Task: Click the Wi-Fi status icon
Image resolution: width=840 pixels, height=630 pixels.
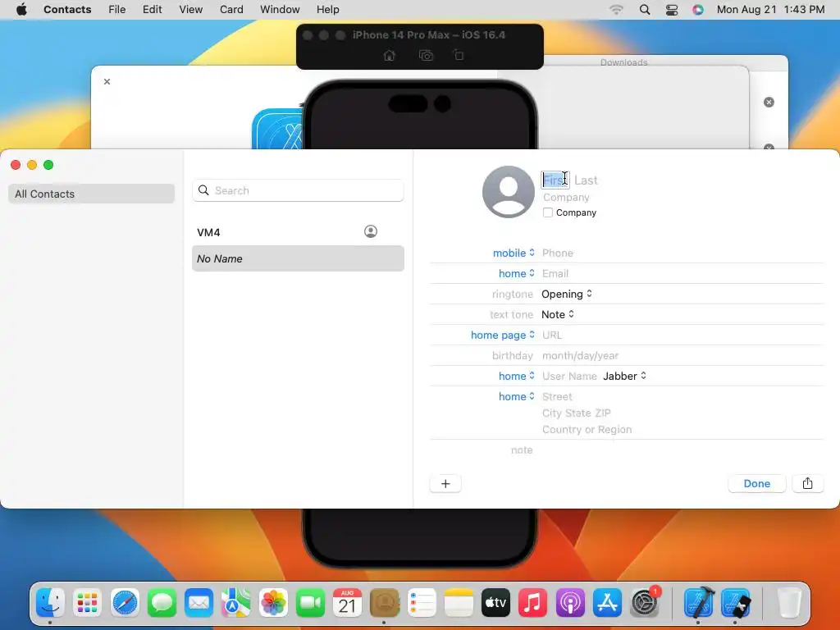Action: [617, 10]
